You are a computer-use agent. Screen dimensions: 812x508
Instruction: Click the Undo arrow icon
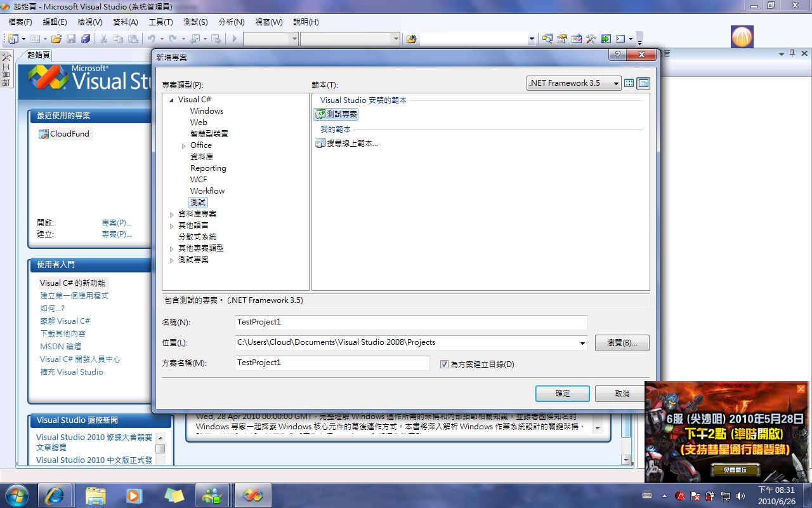tap(152, 39)
